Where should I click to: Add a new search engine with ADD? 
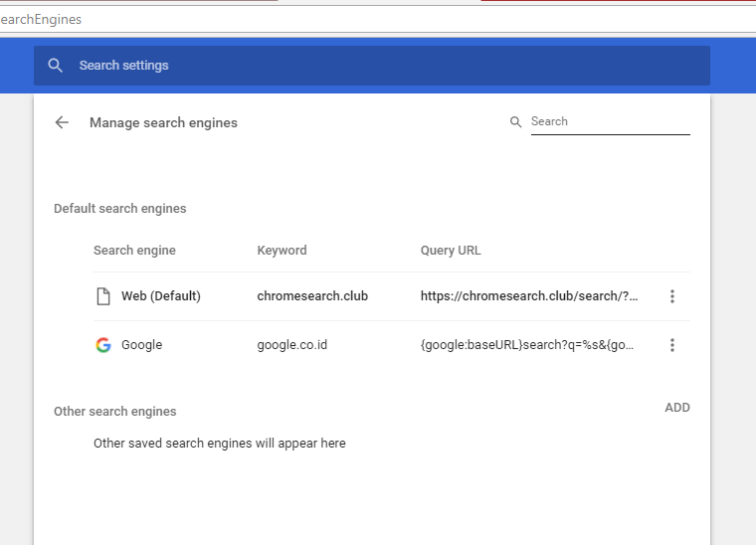[677, 408]
